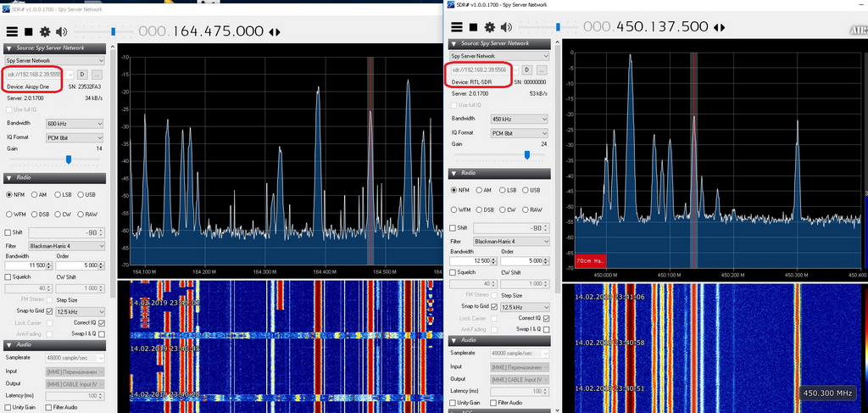
Task: Open 12.5 kHz step size dropdown, right window
Action: click(526, 307)
